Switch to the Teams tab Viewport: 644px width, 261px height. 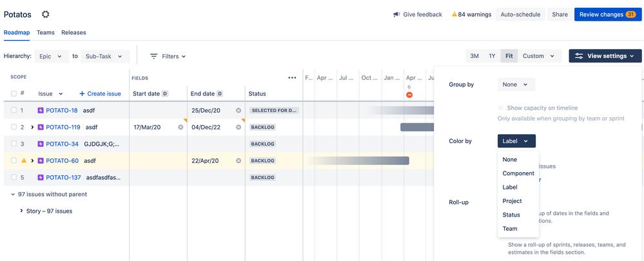46,33
